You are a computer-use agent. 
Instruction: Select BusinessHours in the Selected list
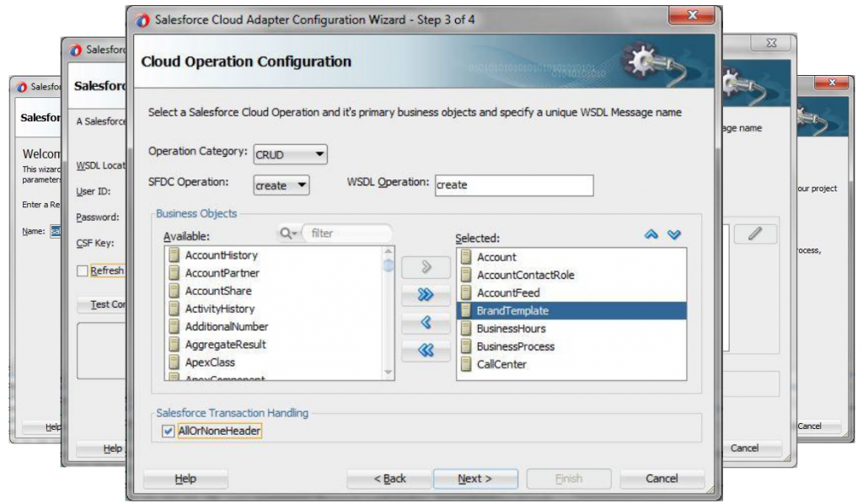click(511, 329)
